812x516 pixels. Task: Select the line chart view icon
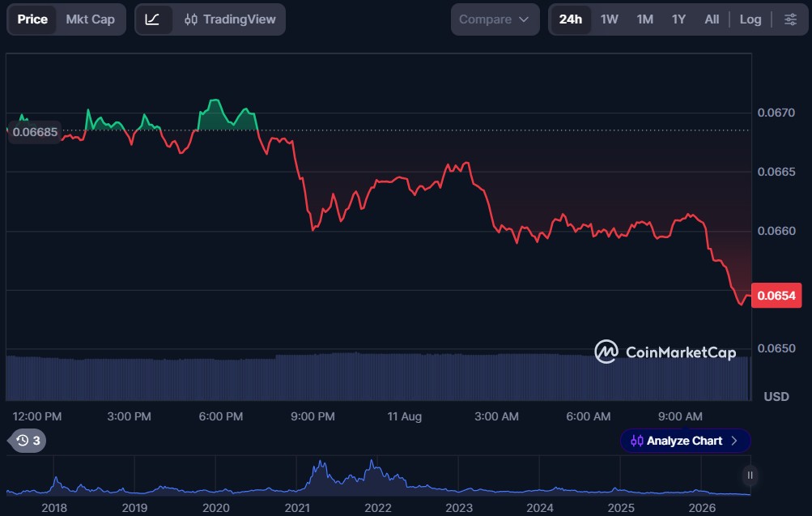[152, 19]
